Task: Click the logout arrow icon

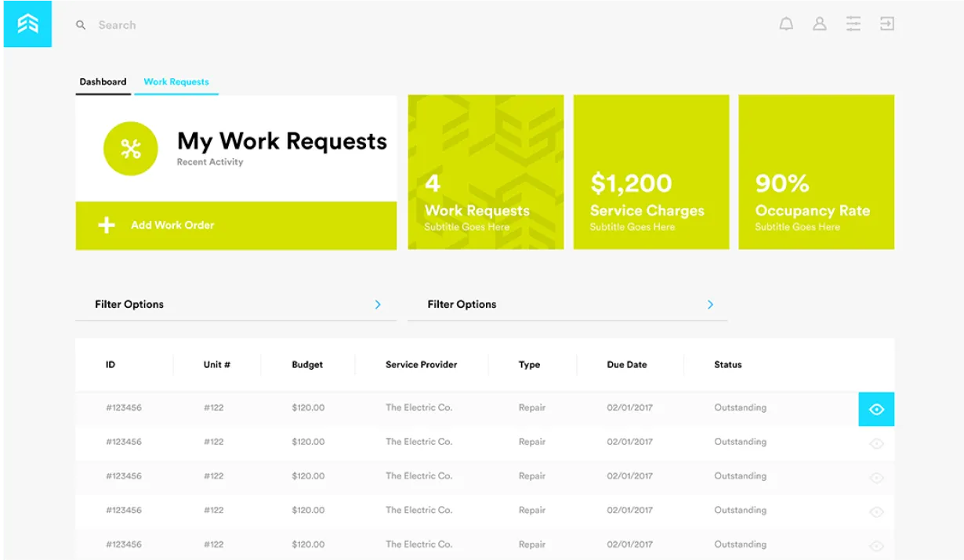Action: (886, 24)
